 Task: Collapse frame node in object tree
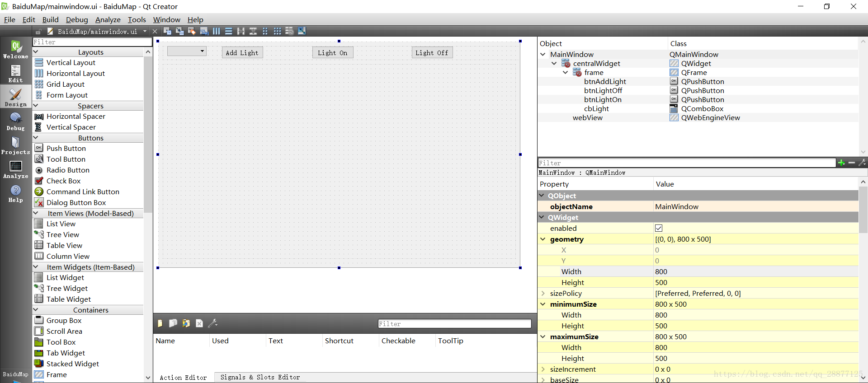click(x=566, y=72)
